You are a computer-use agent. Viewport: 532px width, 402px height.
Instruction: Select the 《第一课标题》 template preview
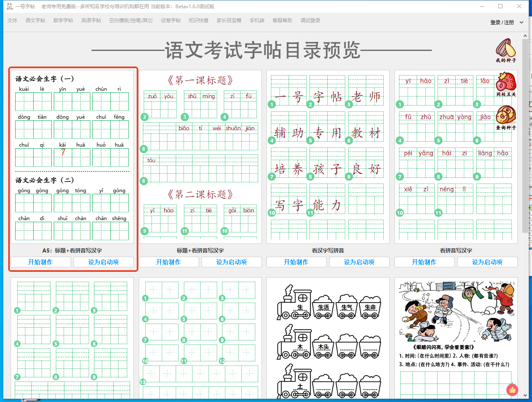(200, 157)
